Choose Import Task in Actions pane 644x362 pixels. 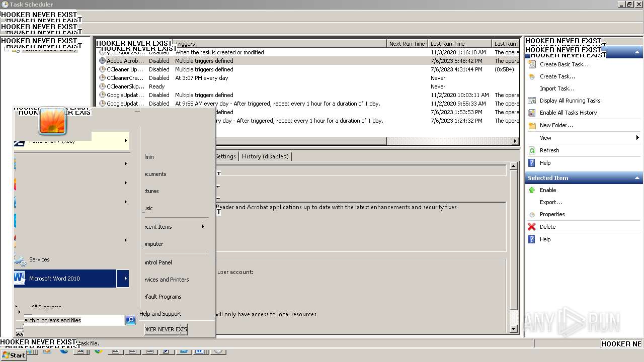coord(557,88)
